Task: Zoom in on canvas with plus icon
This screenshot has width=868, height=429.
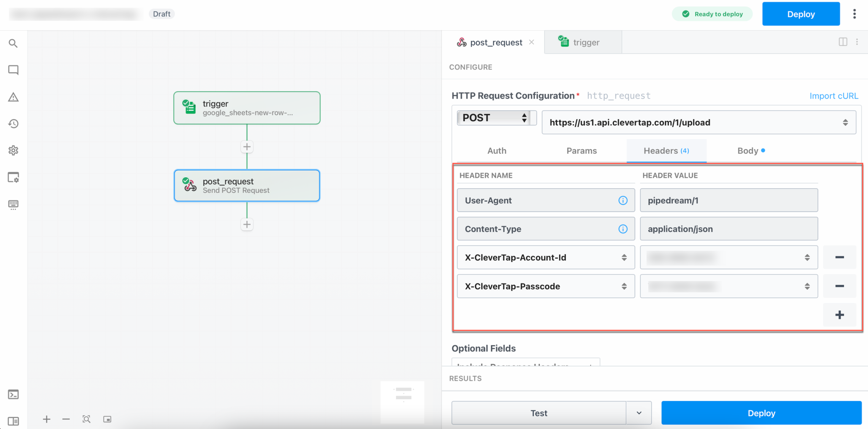Action: 47,419
